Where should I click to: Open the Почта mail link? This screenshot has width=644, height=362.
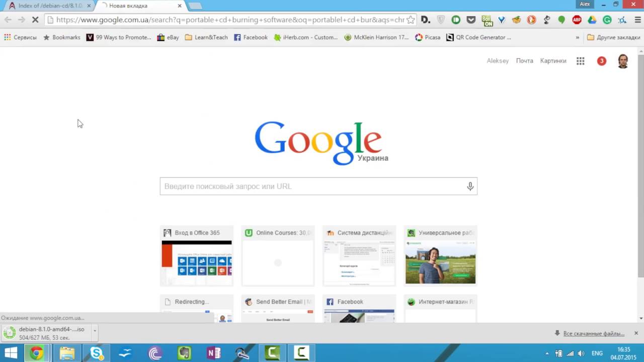point(524,61)
